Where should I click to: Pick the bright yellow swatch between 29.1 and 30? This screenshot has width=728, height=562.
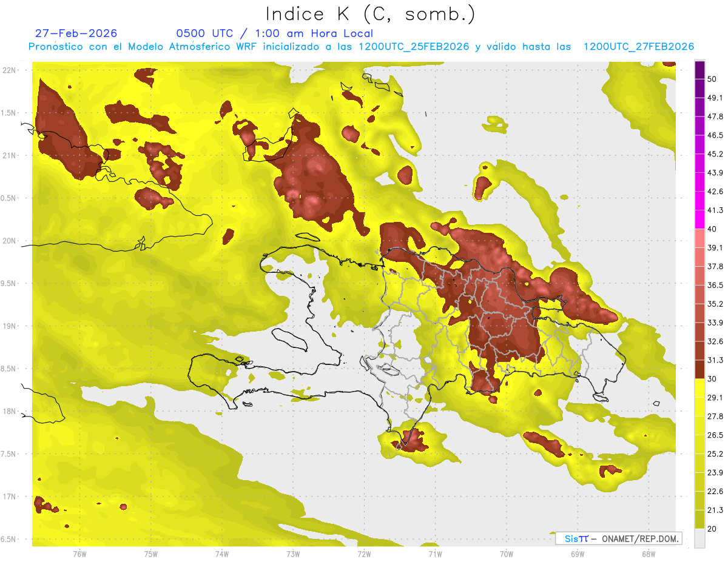(700, 388)
